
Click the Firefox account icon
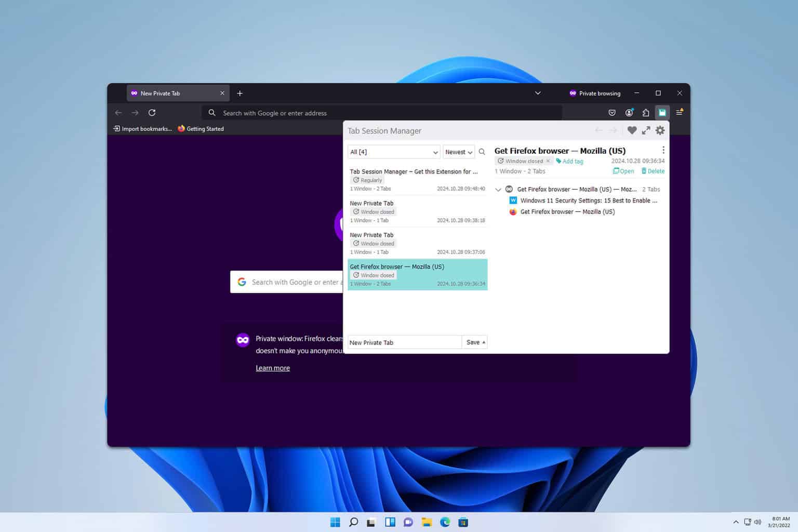pos(629,112)
